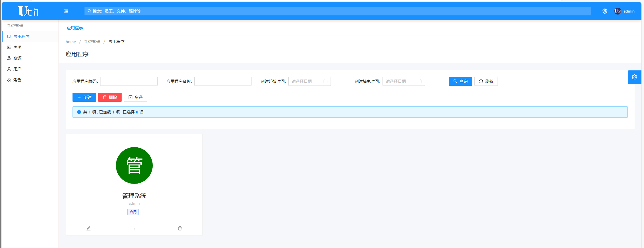
Task: Click the 创建 create button
Action: click(84, 97)
